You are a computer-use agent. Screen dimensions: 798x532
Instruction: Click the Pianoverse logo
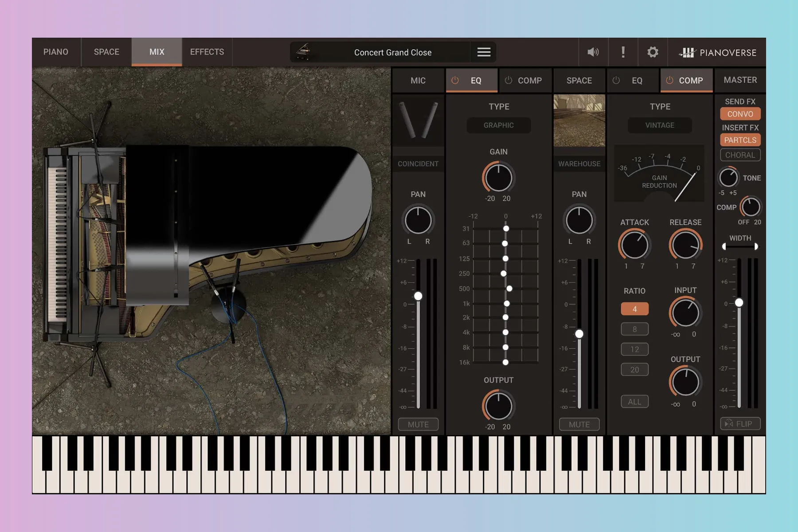[718, 53]
